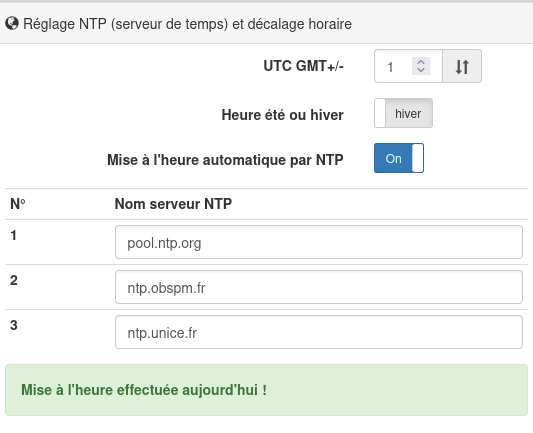Click the ntp.obspm.fr server field
The width and height of the screenshot is (533, 433).
319,287
